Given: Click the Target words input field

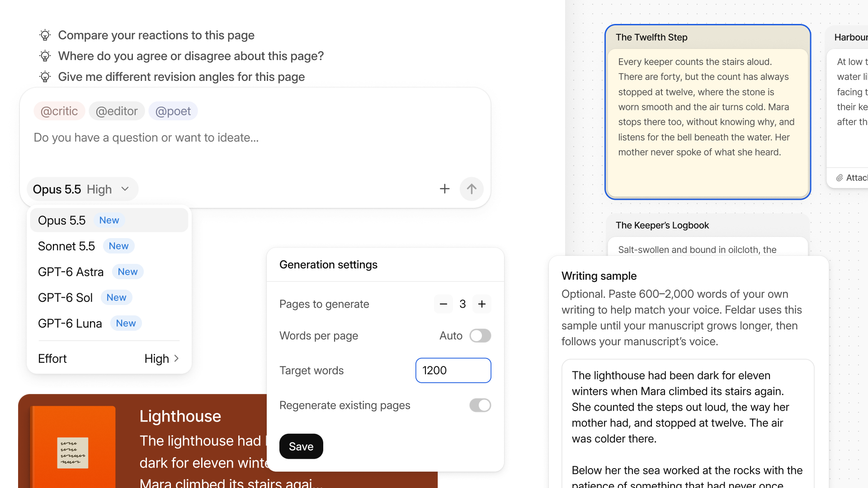Looking at the screenshot, I should (x=453, y=371).
